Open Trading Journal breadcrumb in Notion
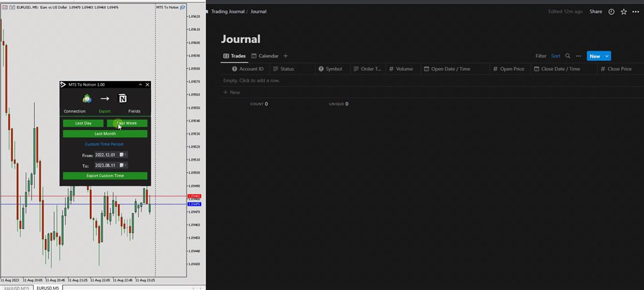Image resolution: width=644 pixels, height=290 pixels. pos(227,11)
